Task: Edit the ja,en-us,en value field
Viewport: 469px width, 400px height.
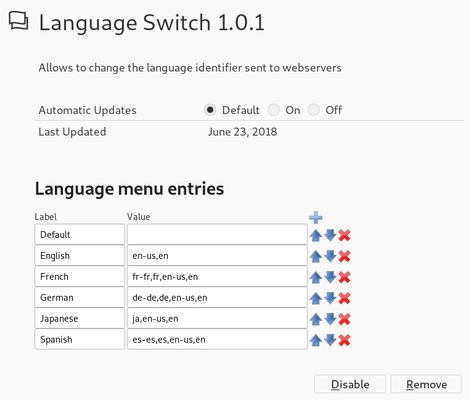Action: click(217, 318)
